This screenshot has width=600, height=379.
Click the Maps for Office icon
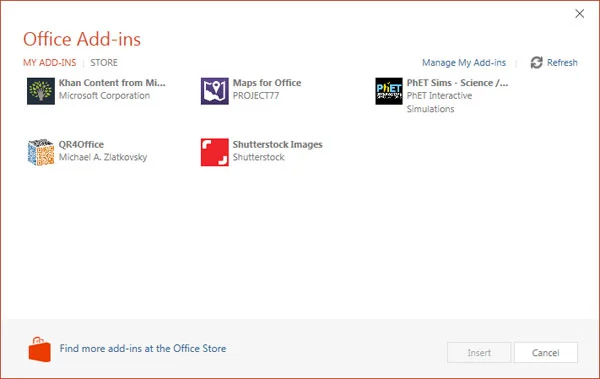[215, 91]
